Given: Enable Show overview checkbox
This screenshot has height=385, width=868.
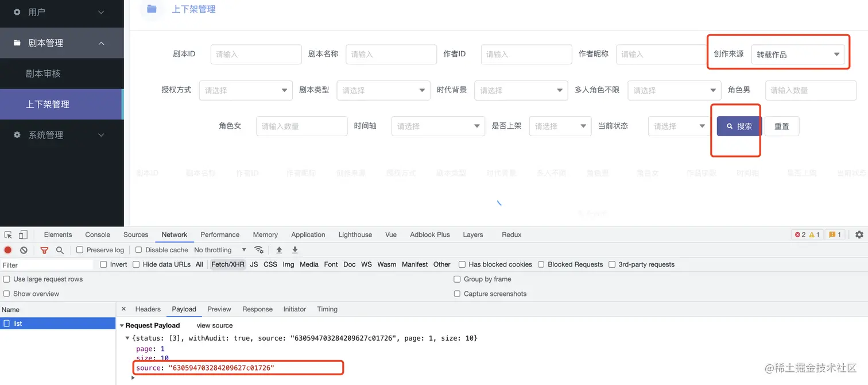Looking at the screenshot, I should (7, 294).
